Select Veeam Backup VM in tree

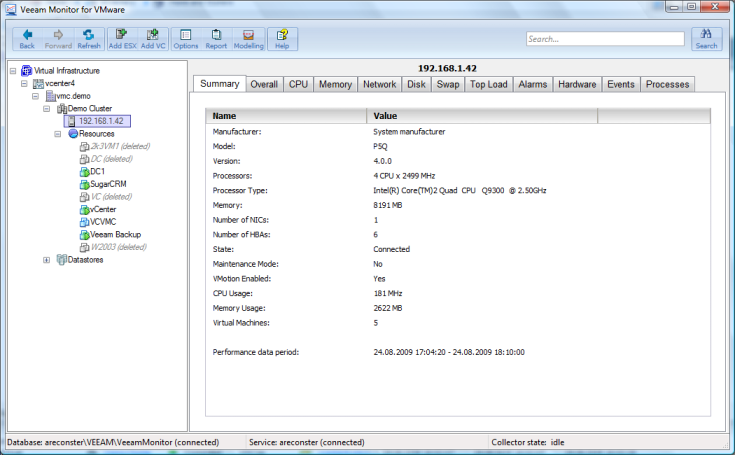[113, 234]
